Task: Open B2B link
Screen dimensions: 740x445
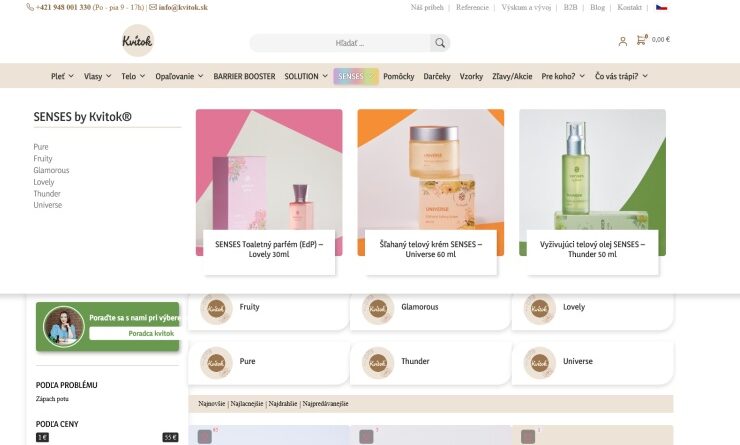Action: pos(570,7)
